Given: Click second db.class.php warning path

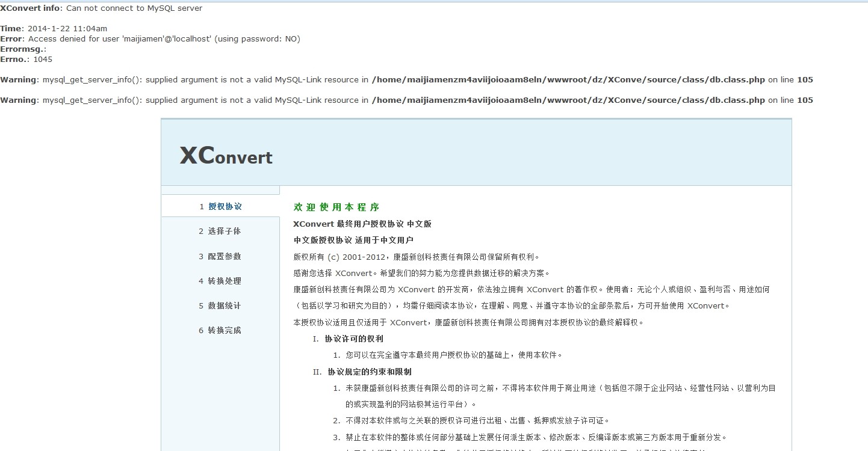Looking at the screenshot, I should click(x=568, y=100).
